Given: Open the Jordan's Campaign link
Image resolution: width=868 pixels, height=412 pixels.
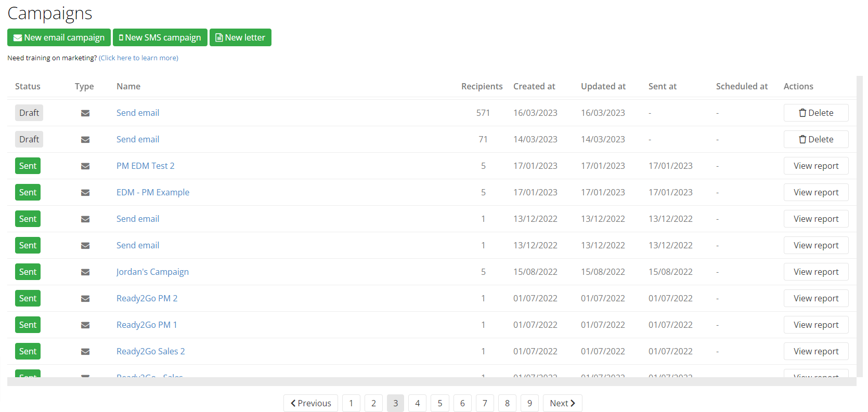Looking at the screenshot, I should pos(152,272).
